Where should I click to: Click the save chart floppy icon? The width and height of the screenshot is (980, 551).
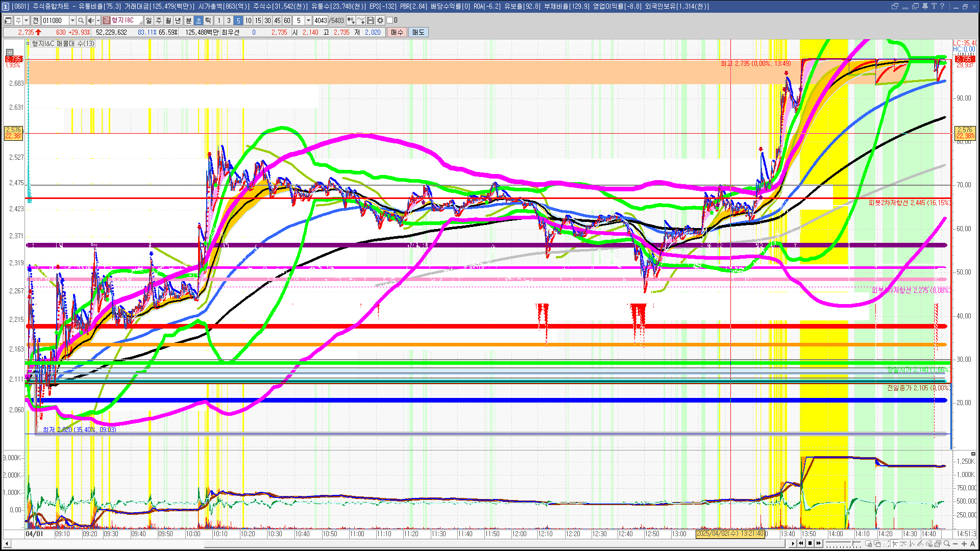point(371,20)
